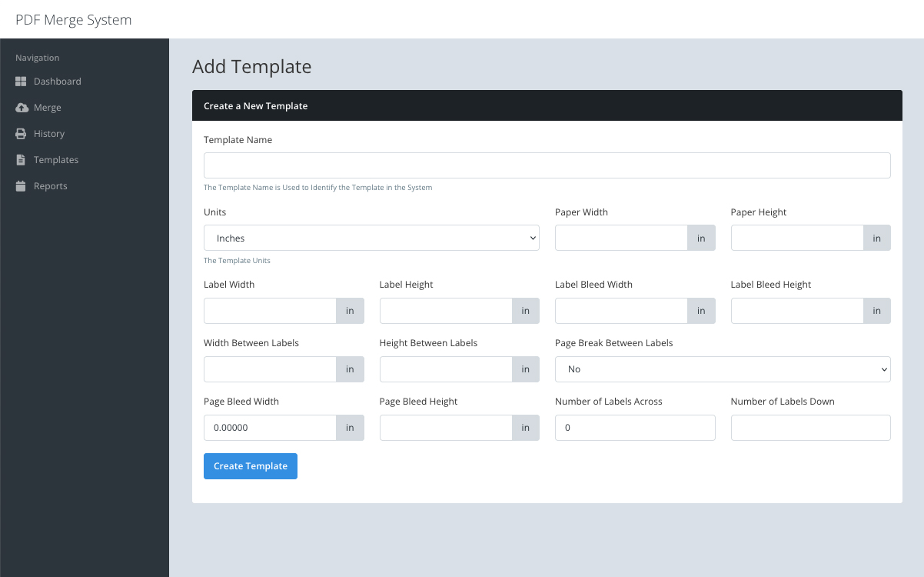The image size is (924, 577).
Task: Navigate to the Templates section
Action: 56,159
